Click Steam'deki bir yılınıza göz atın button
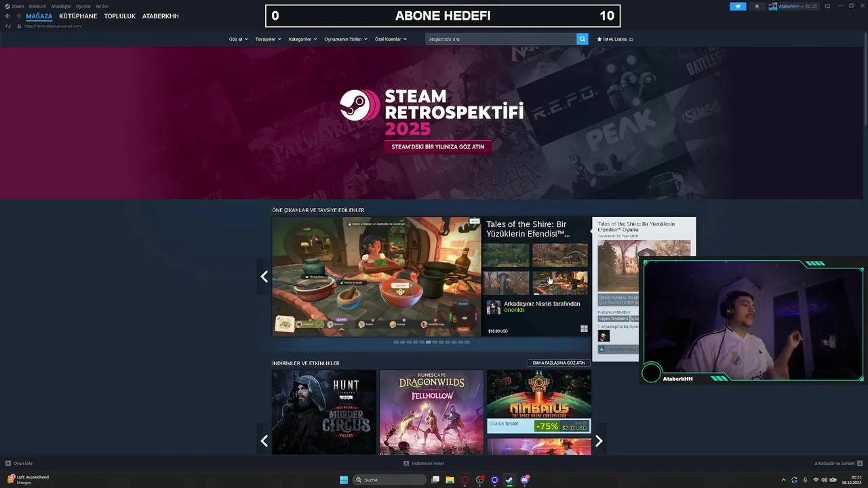The width and height of the screenshot is (868, 488). click(x=438, y=146)
